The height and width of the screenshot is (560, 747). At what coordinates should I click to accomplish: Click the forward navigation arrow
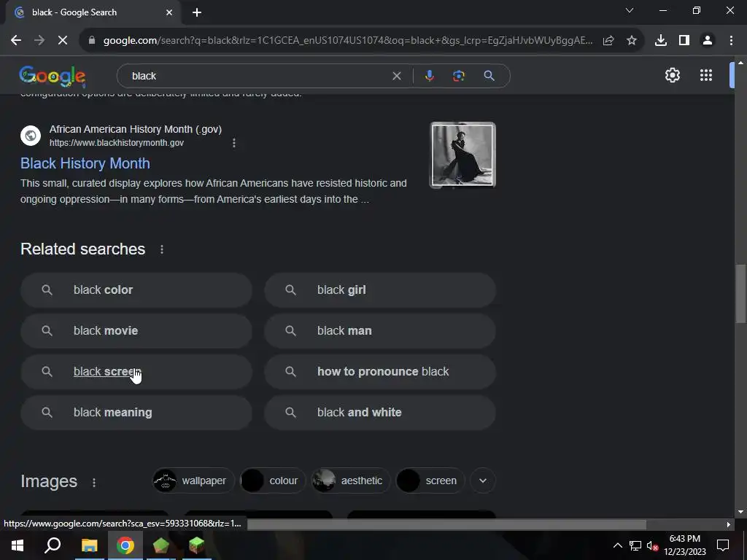39,41
